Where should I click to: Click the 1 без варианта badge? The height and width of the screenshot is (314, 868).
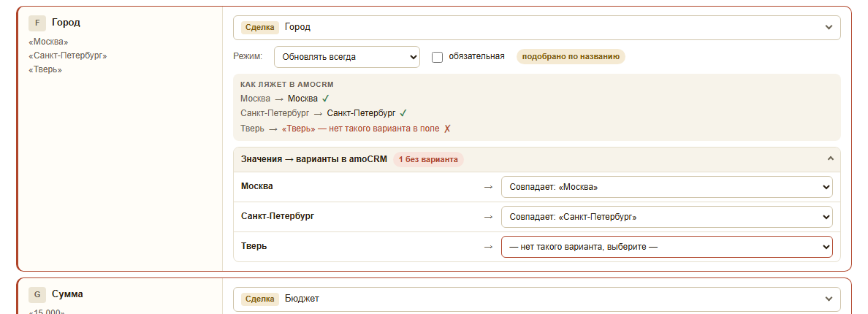pos(428,160)
